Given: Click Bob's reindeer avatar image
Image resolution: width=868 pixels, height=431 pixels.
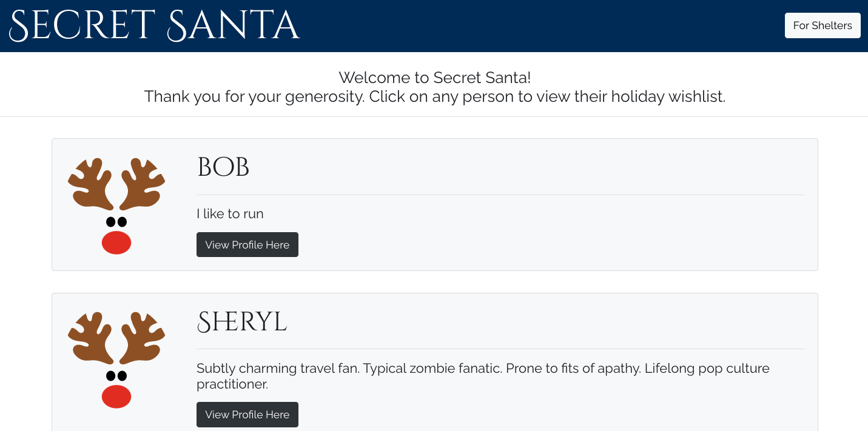Looking at the screenshot, I should click(x=116, y=205).
